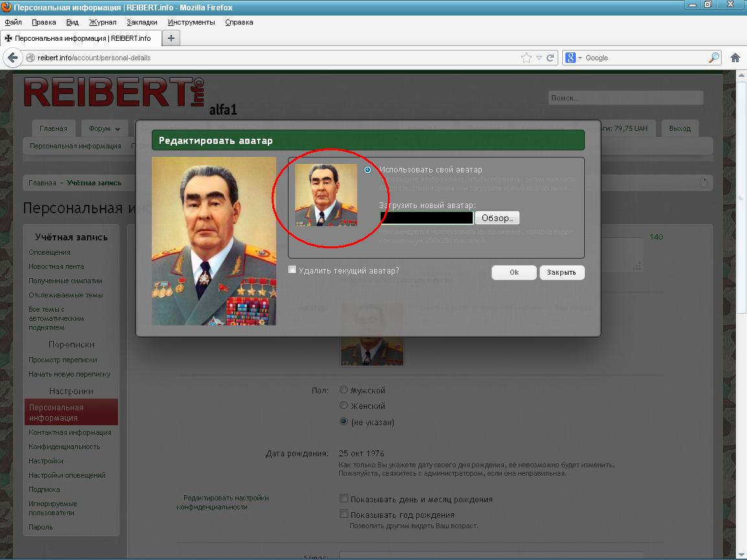Open the Журнал menu

tap(102, 22)
